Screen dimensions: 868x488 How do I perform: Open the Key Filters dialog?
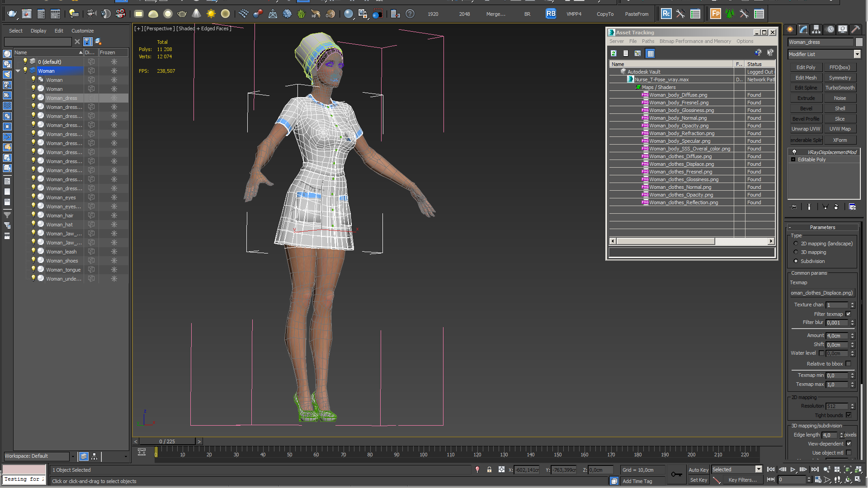(x=742, y=480)
